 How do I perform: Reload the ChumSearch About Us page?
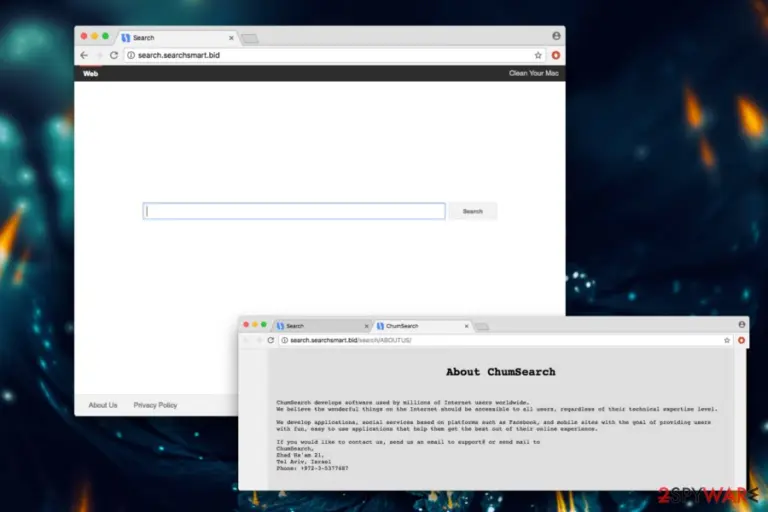(x=270, y=340)
